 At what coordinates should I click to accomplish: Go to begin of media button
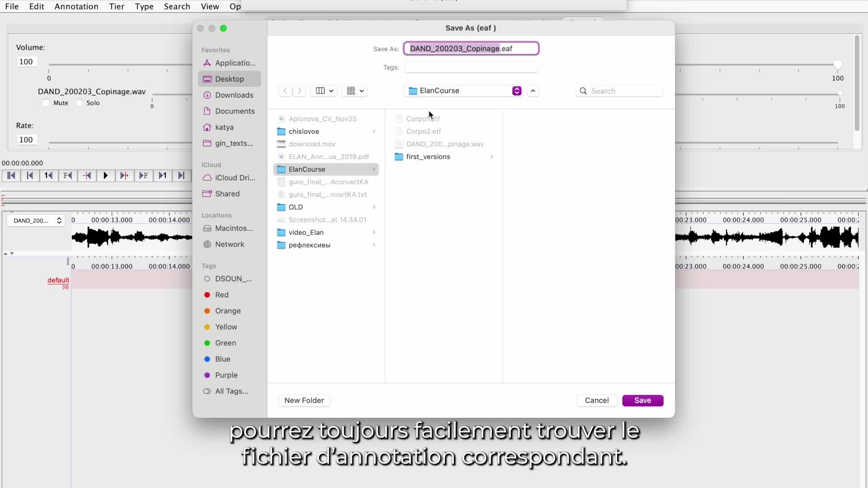tap(11, 175)
